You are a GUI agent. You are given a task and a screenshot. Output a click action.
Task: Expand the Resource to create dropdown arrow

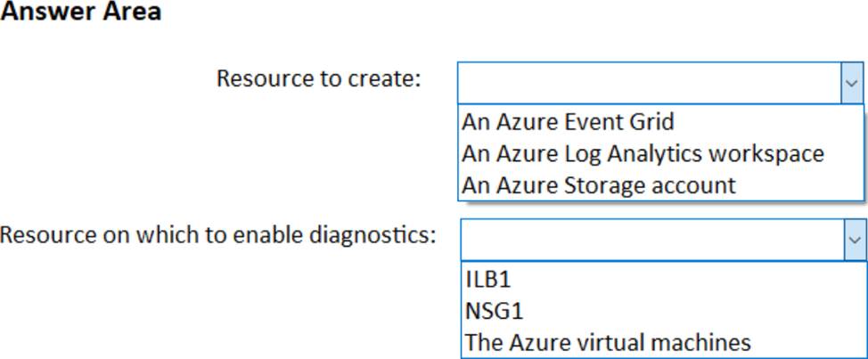pos(852,83)
